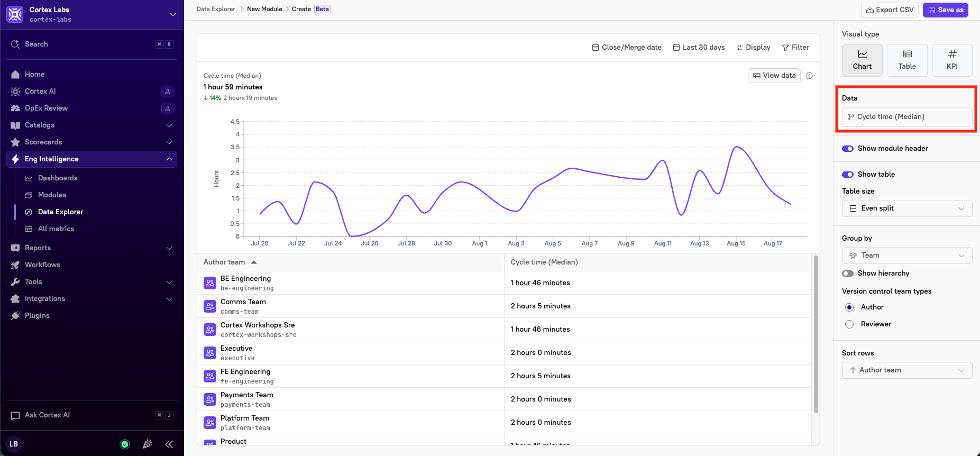This screenshot has height=456, width=980.
Task: Click the Search field in sidebar
Action: tap(92, 44)
